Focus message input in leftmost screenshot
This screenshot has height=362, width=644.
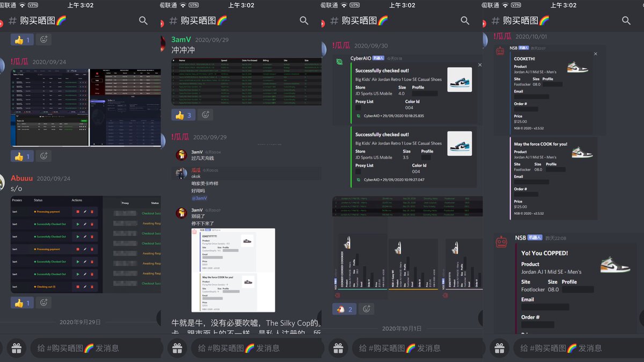pos(96,348)
